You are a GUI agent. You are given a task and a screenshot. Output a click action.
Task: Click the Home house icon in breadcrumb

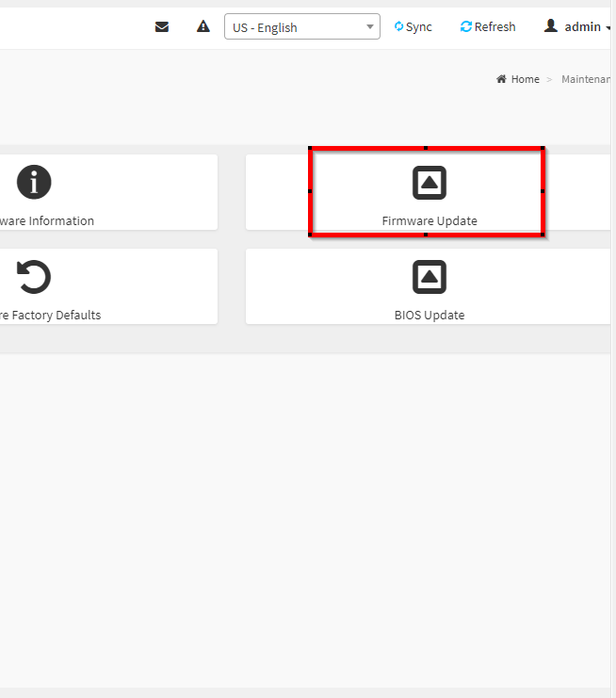(x=501, y=79)
